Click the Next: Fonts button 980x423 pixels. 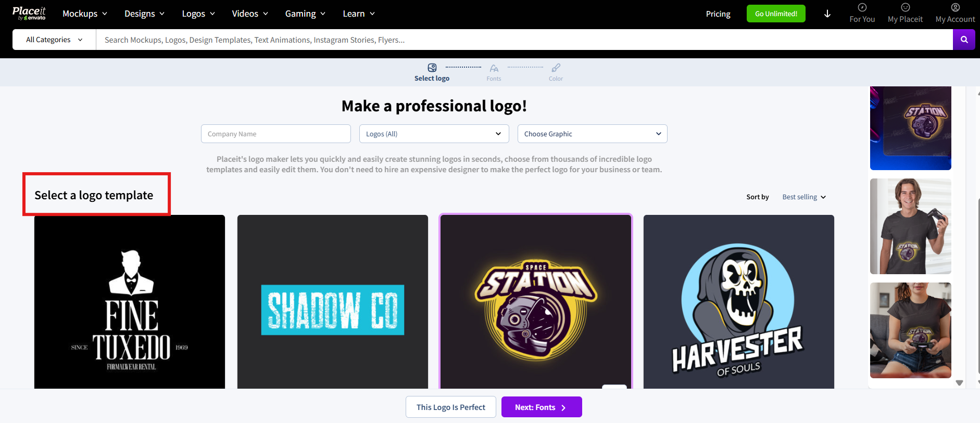click(x=542, y=407)
